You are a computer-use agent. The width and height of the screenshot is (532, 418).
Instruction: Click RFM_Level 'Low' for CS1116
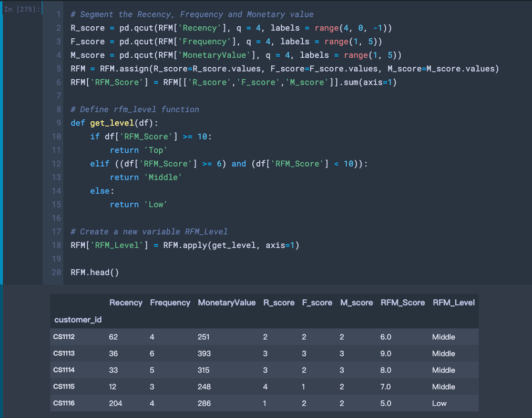[x=439, y=403]
